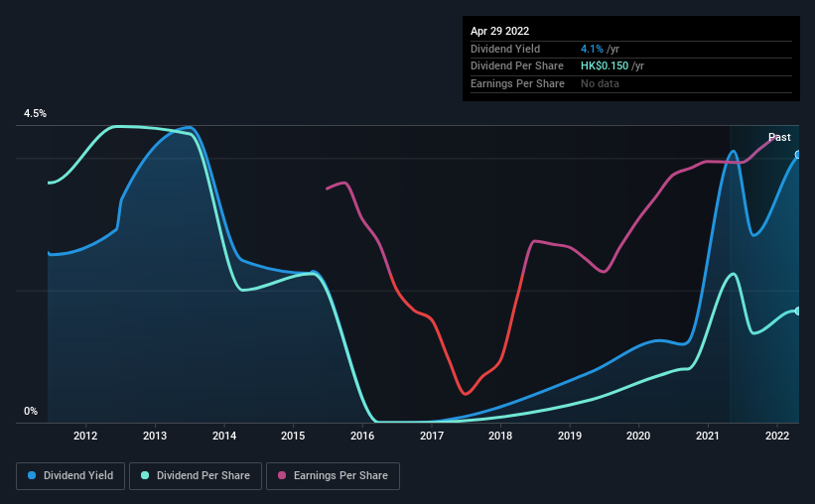Click the 4.1% dividend yield value
The width and height of the screenshot is (815, 504).
(592, 49)
